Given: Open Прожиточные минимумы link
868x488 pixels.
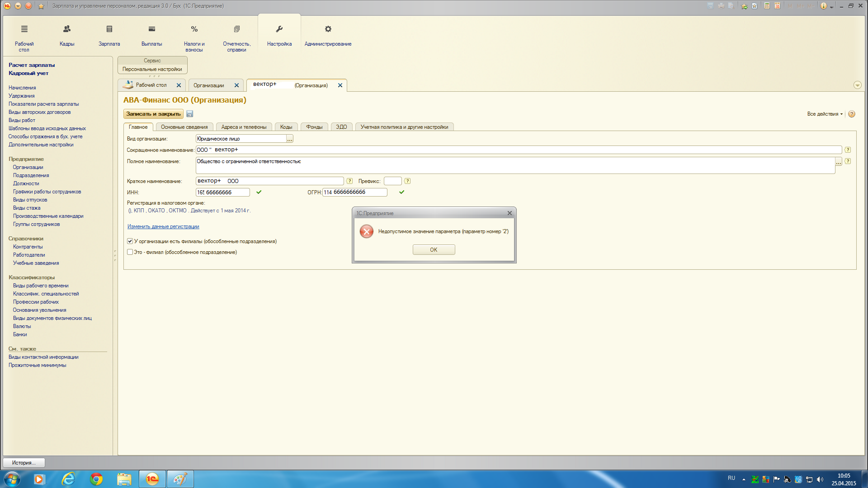Looking at the screenshot, I should [x=37, y=365].
